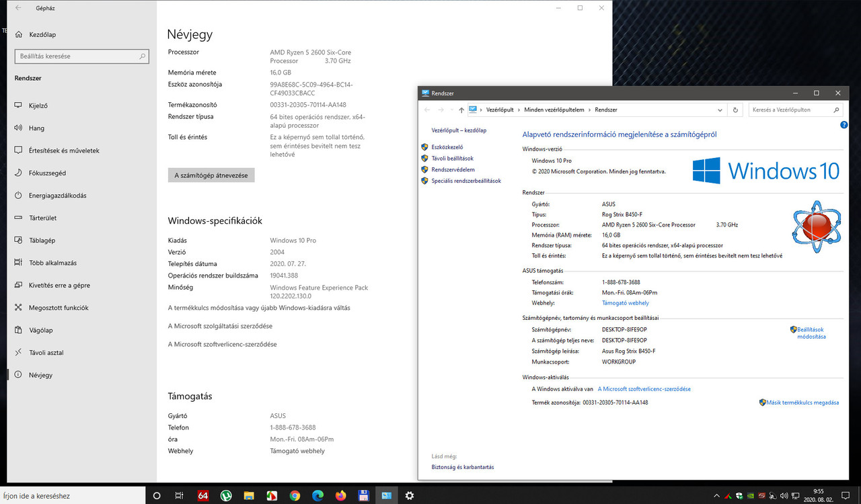
Task: Open the address bar history dropdown
Action: click(720, 110)
